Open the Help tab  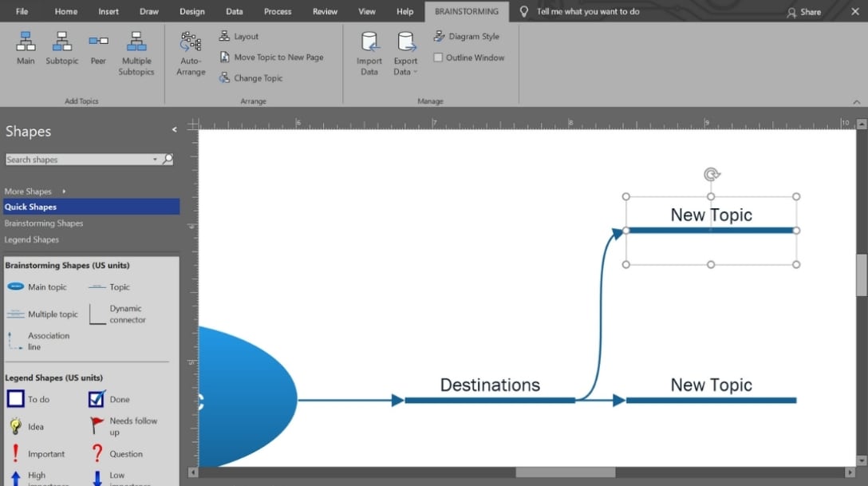click(404, 11)
